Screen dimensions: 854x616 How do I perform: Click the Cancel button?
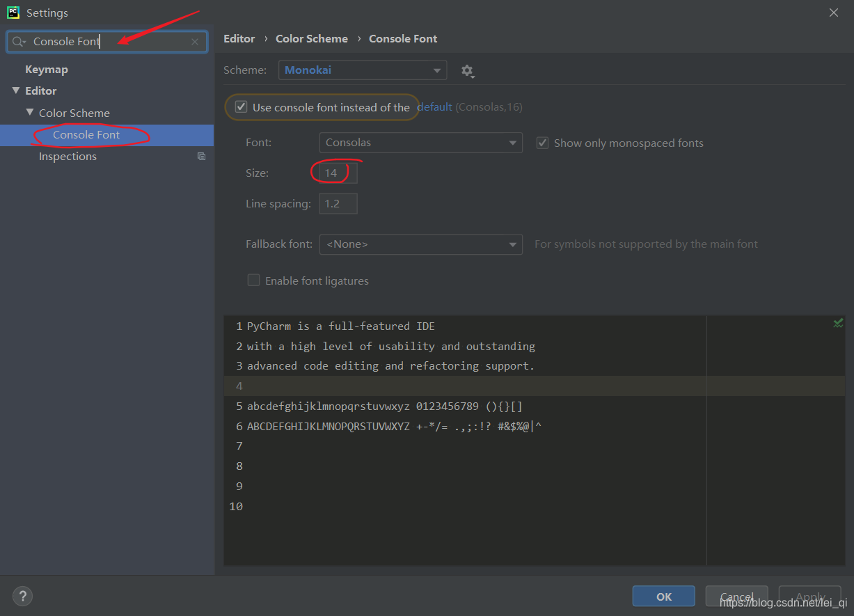(737, 597)
